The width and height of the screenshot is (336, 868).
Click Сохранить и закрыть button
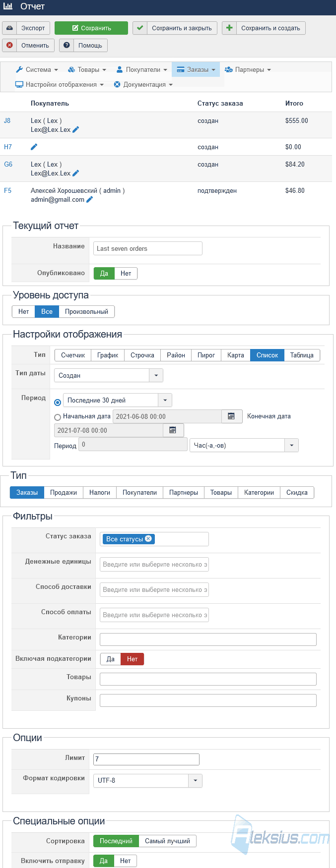point(175,28)
